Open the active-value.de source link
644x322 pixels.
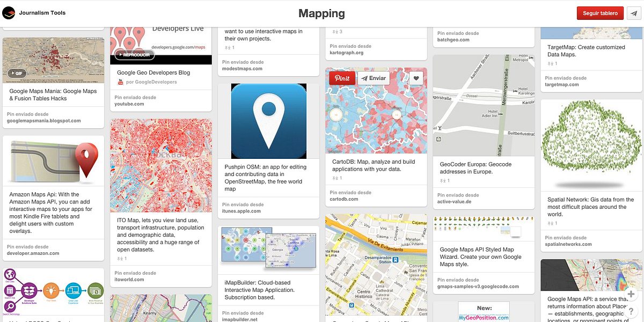[455, 202]
